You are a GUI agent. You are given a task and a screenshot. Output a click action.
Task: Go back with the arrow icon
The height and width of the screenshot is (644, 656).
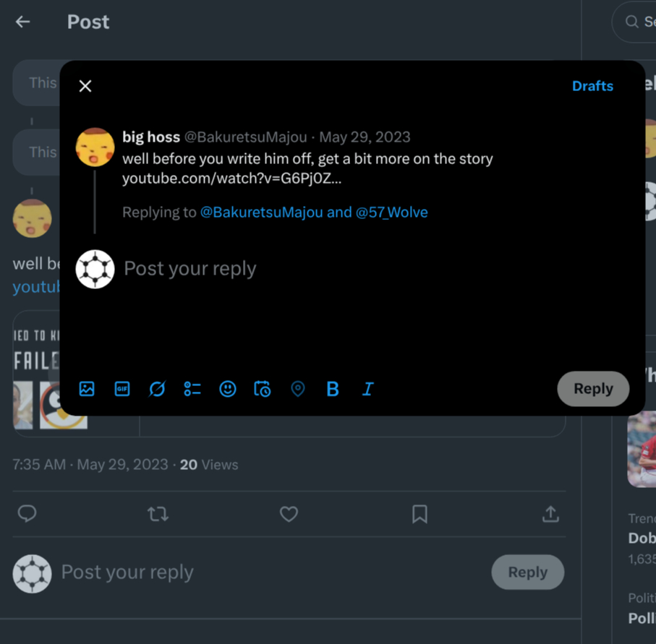pyautogui.click(x=23, y=22)
